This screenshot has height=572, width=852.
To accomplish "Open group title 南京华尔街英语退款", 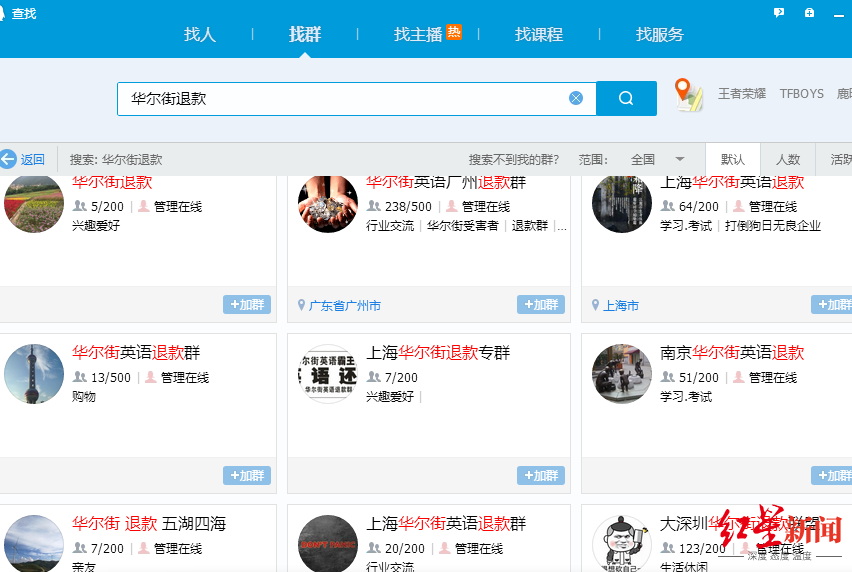I will [732, 353].
